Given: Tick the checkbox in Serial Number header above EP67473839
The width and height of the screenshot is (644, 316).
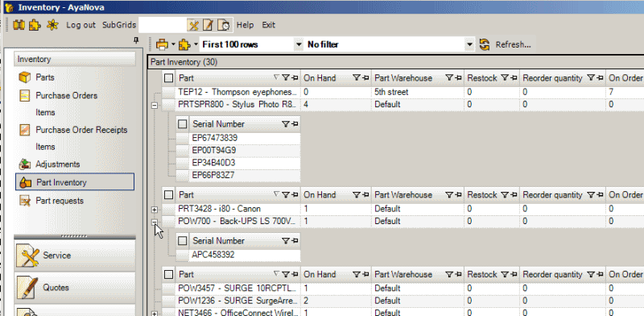Looking at the screenshot, I should click(x=183, y=124).
